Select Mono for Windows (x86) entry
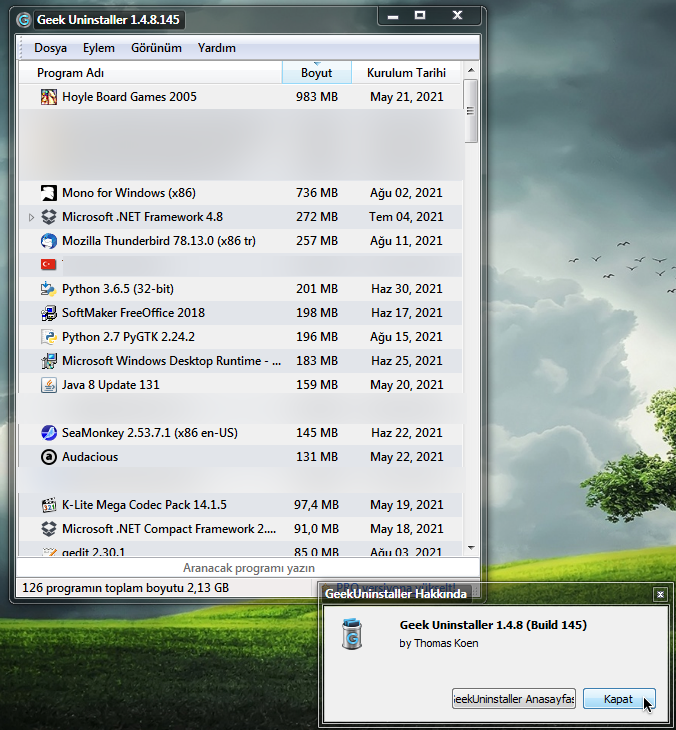 coord(240,193)
